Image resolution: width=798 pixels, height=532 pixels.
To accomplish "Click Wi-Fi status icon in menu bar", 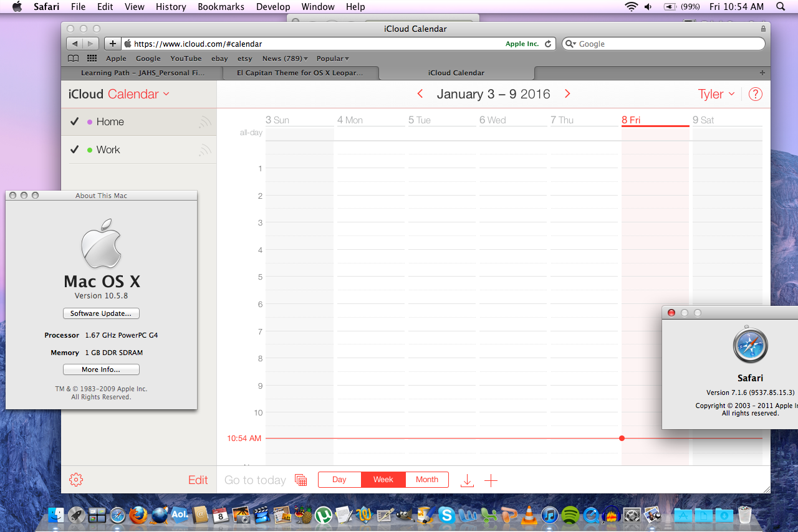I will pos(632,7).
